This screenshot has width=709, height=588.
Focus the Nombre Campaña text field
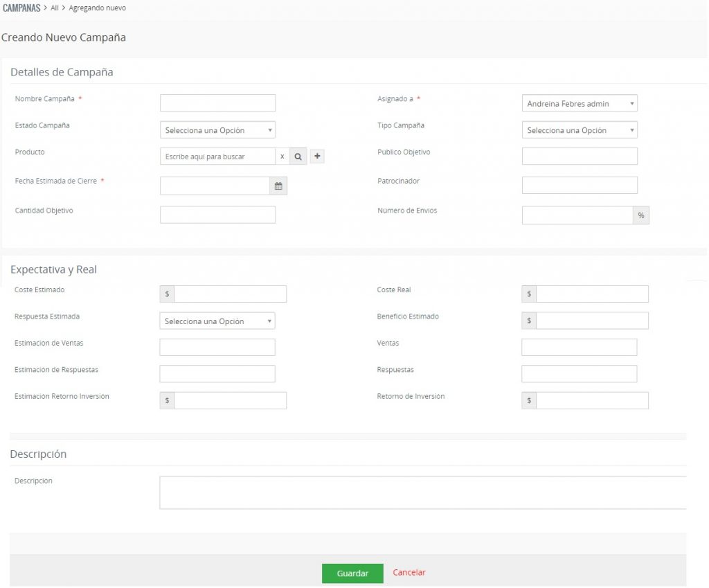click(x=217, y=103)
